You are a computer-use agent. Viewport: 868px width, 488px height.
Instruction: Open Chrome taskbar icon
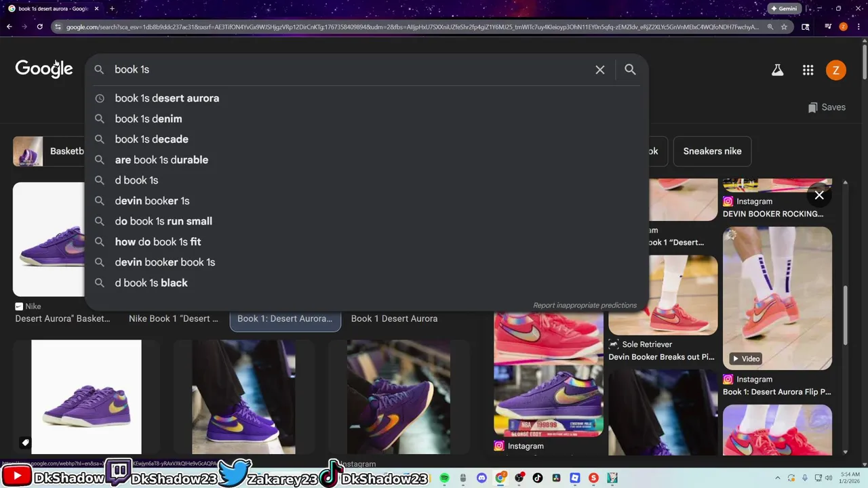point(500,478)
